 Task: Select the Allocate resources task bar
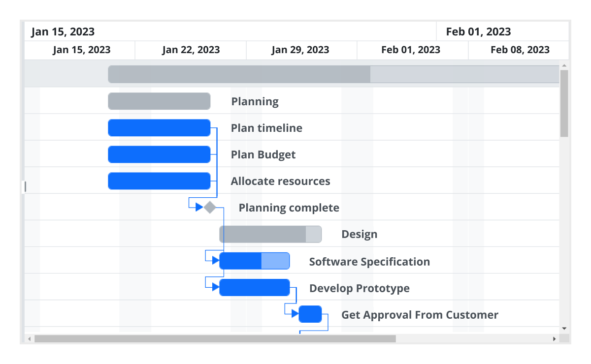(x=159, y=181)
